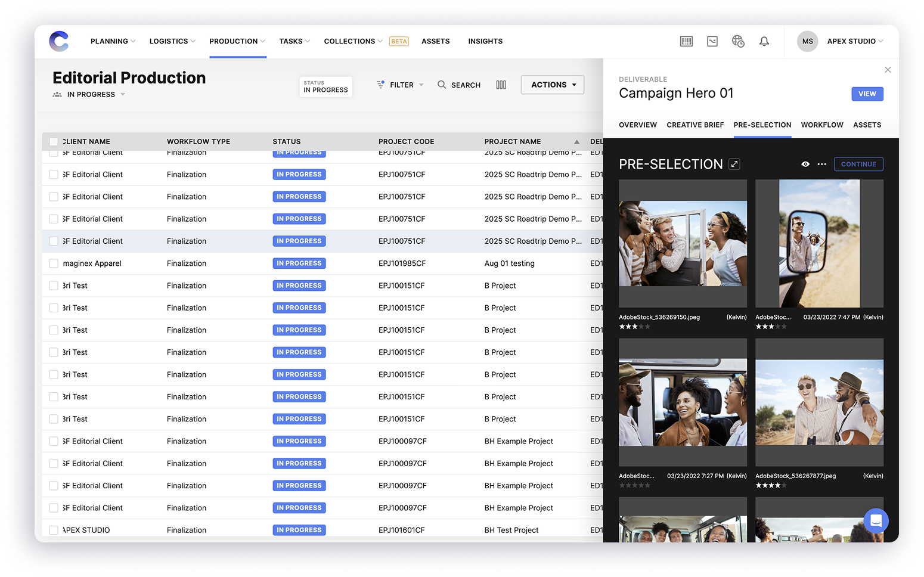Expand the Planning menu
The width and height of the screenshot is (924, 577).
click(x=113, y=41)
